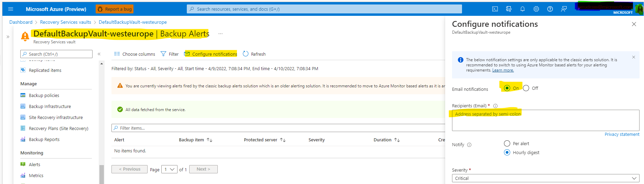The height and width of the screenshot is (184, 644).
Task: Open the Privacy statement link
Action: (622, 134)
